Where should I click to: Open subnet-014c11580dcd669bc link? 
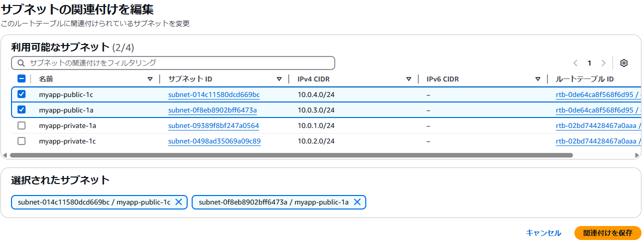click(x=214, y=94)
